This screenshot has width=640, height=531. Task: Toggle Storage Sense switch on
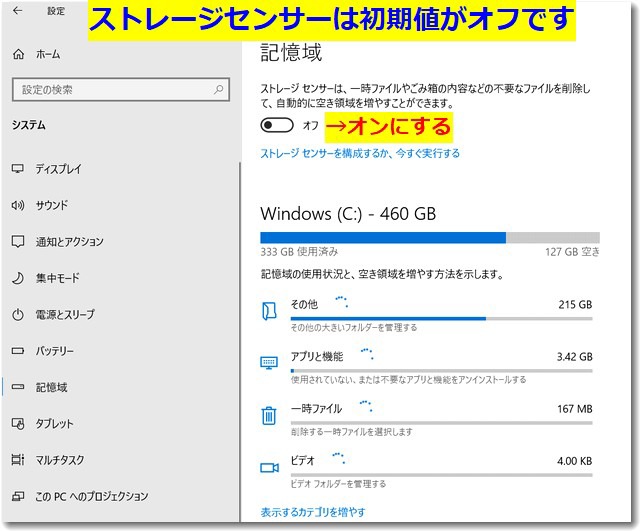click(277, 125)
